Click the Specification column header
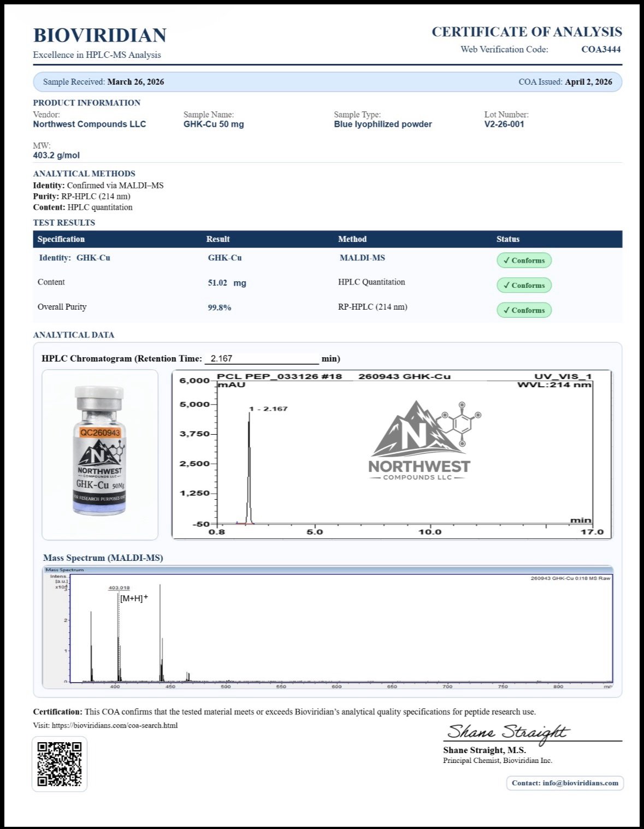Screen dimensions: 644x829 (61, 239)
